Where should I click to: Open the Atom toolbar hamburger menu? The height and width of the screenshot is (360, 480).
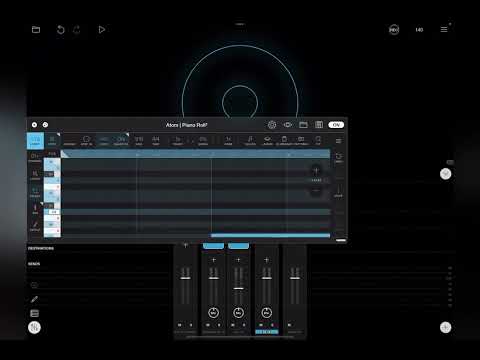pyautogui.click(x=338, y=141)
